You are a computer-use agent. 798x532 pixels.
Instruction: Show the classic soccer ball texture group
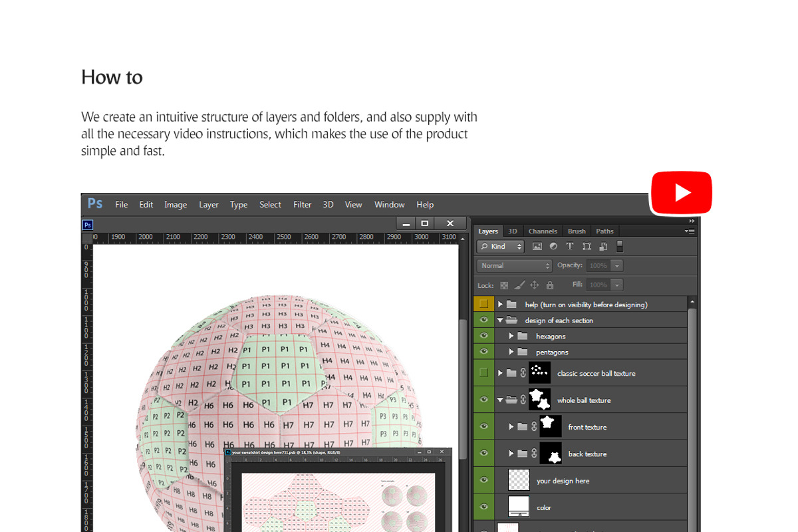483,373
